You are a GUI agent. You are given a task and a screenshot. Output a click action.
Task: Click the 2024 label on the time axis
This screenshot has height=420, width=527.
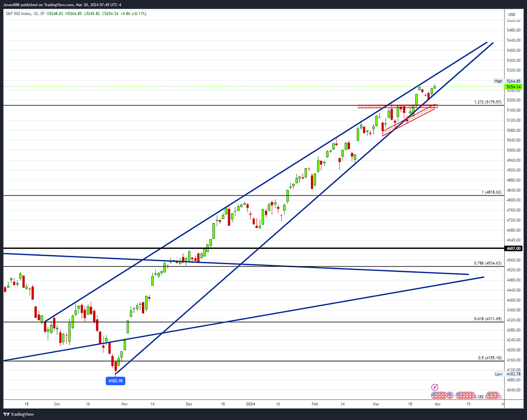[x=250, y=404]
